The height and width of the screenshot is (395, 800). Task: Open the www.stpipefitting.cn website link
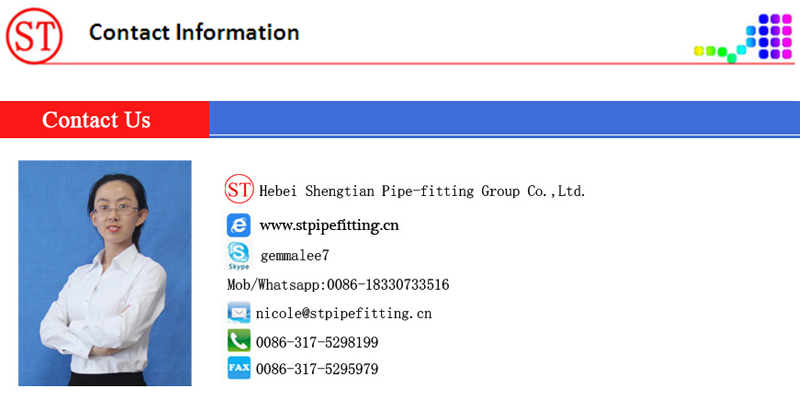[x=329, y=225]
